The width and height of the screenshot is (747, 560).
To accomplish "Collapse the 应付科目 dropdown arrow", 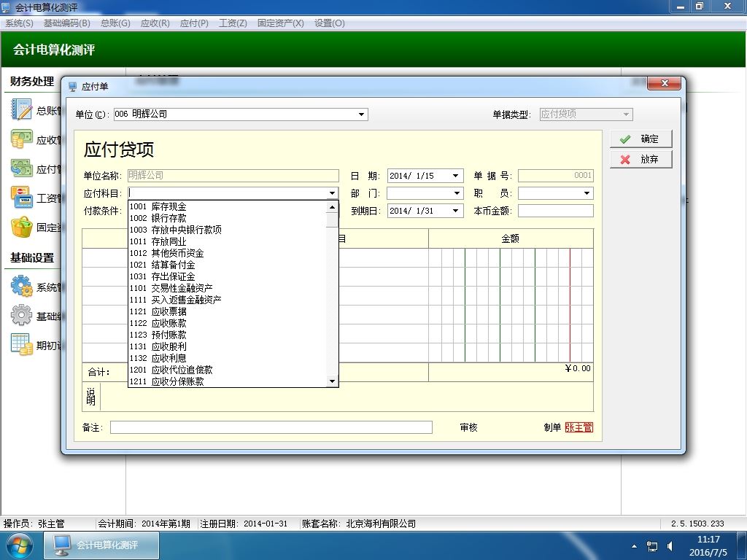I will tap(332, 193).
